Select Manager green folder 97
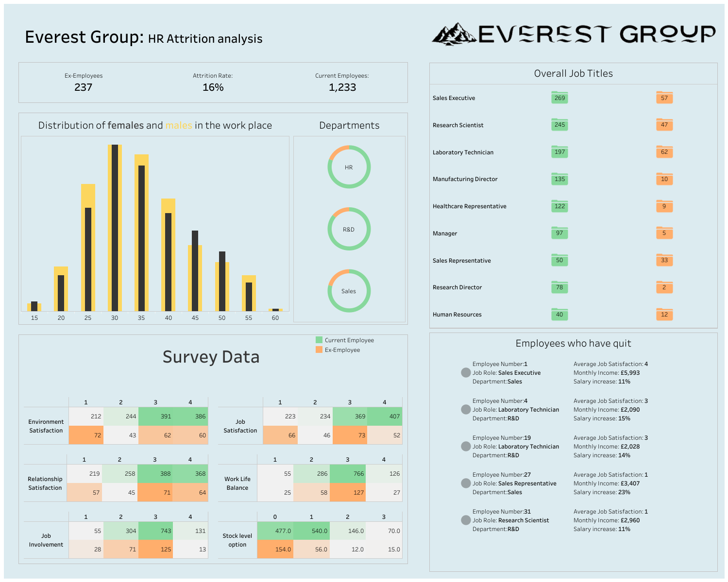Image resolution: width=728 pixels, height=582 pixels. point(559,233)
